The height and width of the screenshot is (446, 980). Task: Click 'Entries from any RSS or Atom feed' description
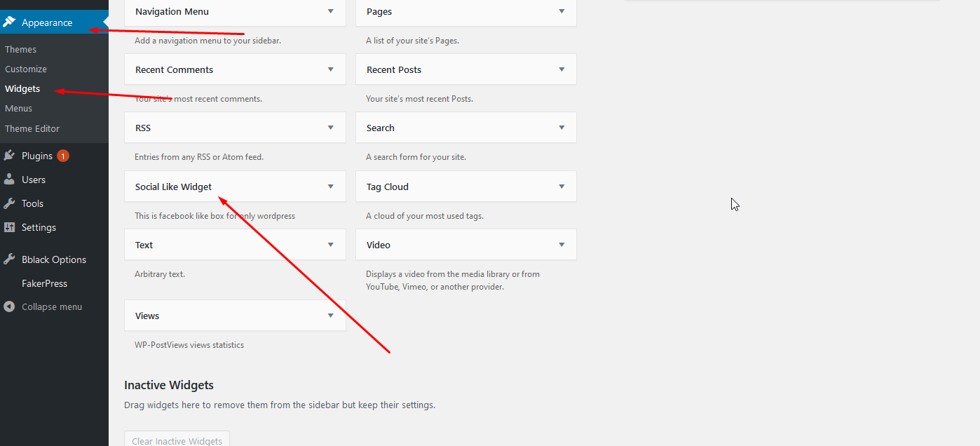[x=199, y=157]
